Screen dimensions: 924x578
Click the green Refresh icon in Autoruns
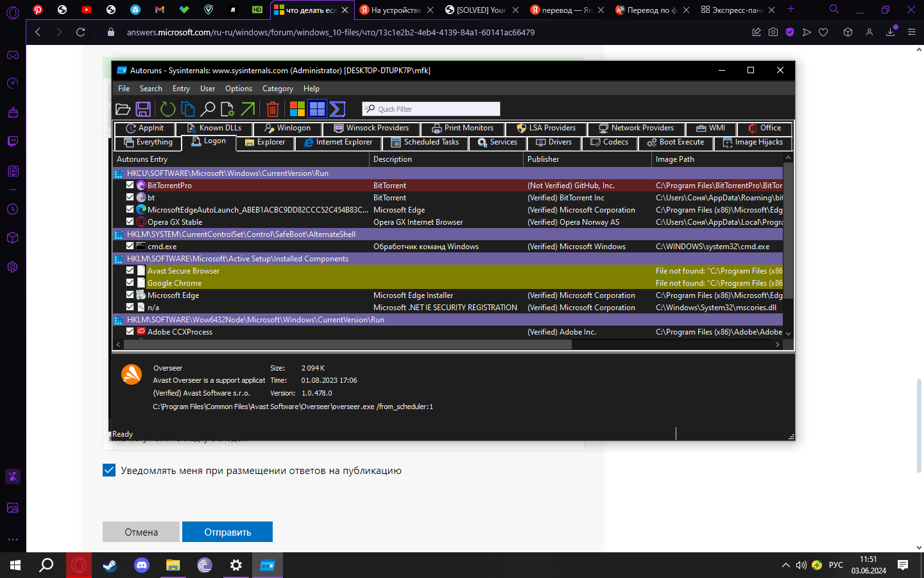167,109
